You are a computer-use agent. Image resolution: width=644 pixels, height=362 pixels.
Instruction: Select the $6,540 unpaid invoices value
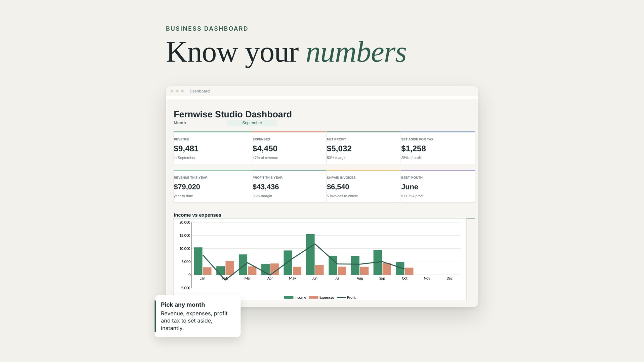338,187
